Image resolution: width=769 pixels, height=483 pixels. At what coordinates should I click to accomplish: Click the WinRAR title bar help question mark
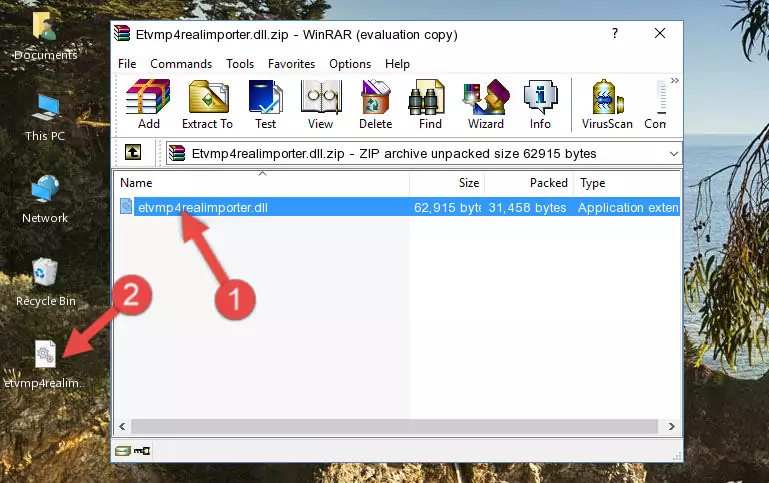[x=615, y=33]
